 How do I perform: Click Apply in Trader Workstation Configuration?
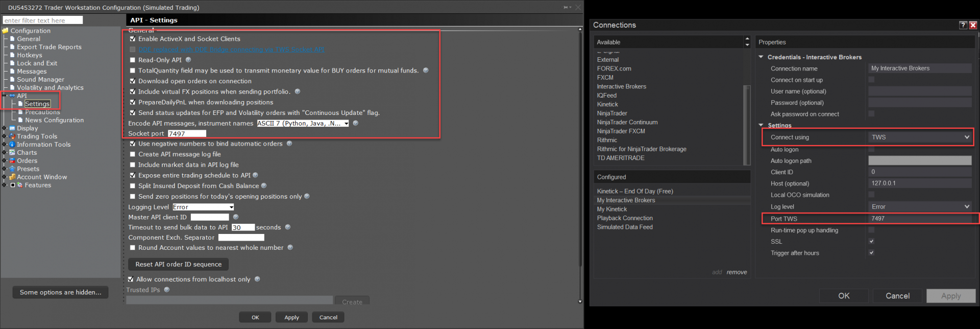[291, 317]
